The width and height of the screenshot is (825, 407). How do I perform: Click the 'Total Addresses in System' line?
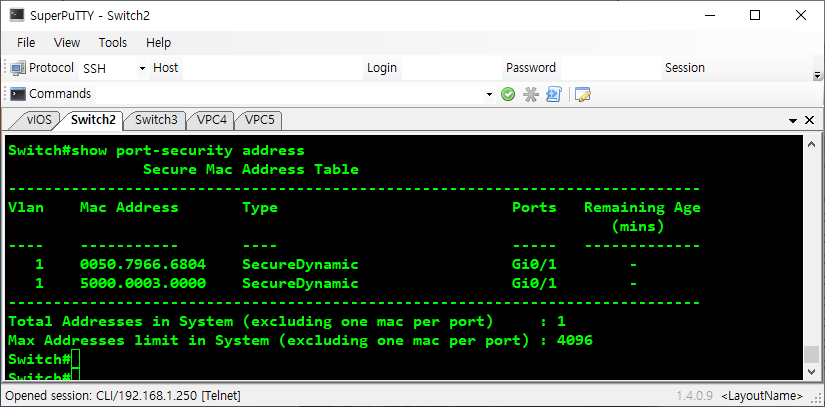pyautogui.click(x=287, y=321)
